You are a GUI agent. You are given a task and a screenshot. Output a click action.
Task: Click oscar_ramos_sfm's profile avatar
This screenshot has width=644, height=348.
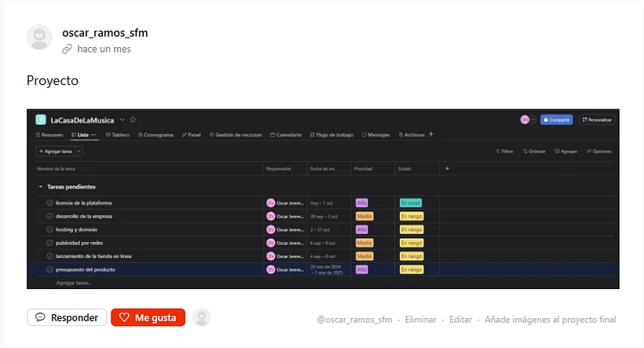[39, 38]
